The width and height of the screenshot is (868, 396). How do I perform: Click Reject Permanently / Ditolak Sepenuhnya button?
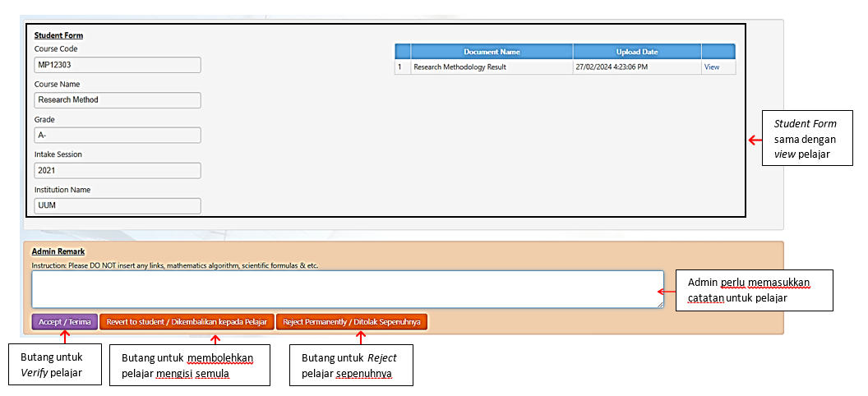(x=352, y=322)
